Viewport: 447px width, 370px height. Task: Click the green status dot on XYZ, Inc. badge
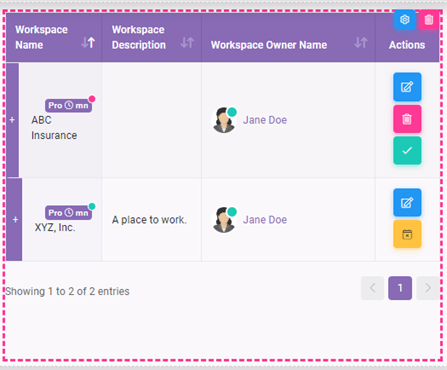[x=92, y=206]
